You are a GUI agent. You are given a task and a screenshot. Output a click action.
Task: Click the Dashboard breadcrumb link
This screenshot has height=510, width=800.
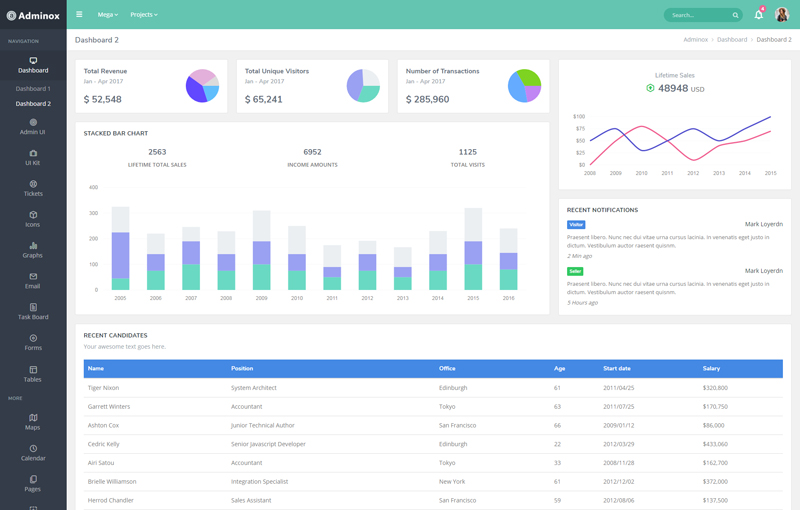coord(731,40)
